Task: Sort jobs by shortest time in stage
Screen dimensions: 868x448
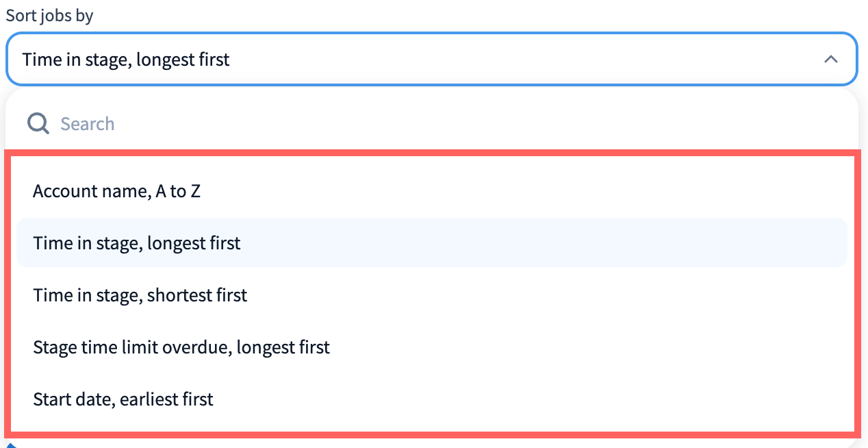Action: point(140,295)
